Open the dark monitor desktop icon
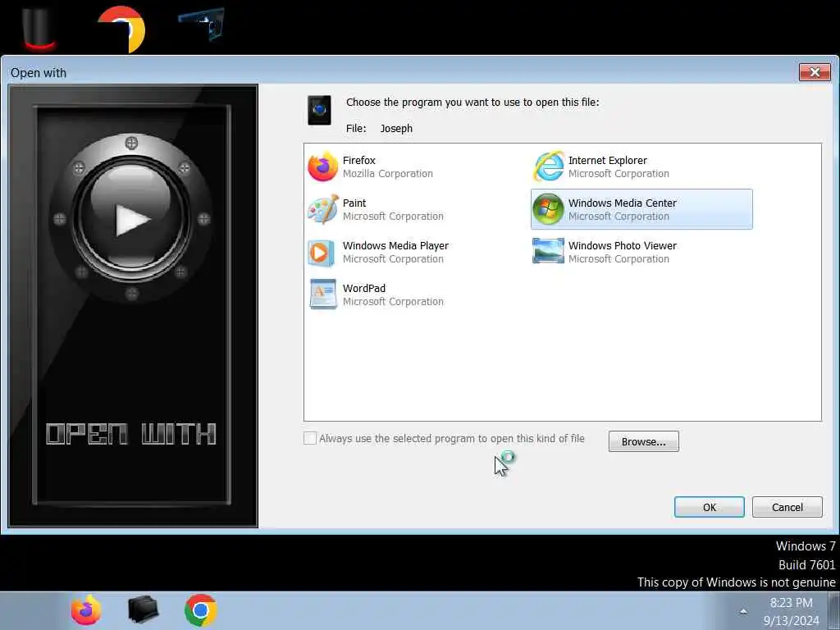The image size is (840, 630). 202,24
